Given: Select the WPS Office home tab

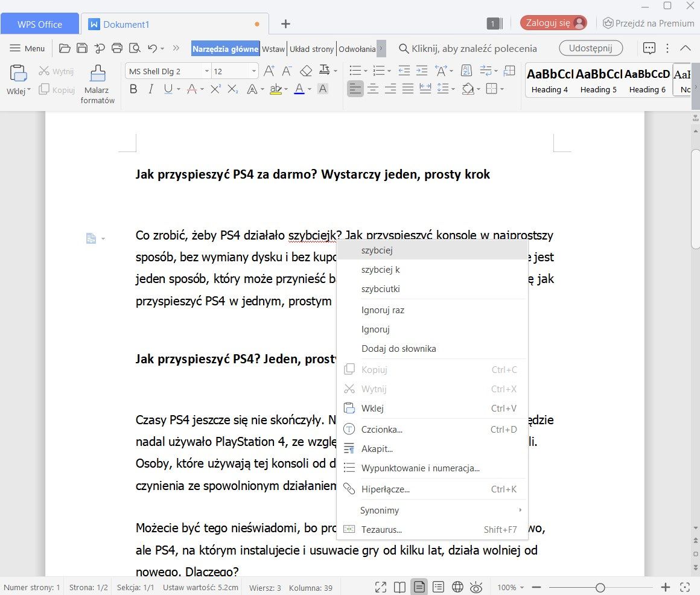Looking at the screenshot, I should click(x=40, y=24).
